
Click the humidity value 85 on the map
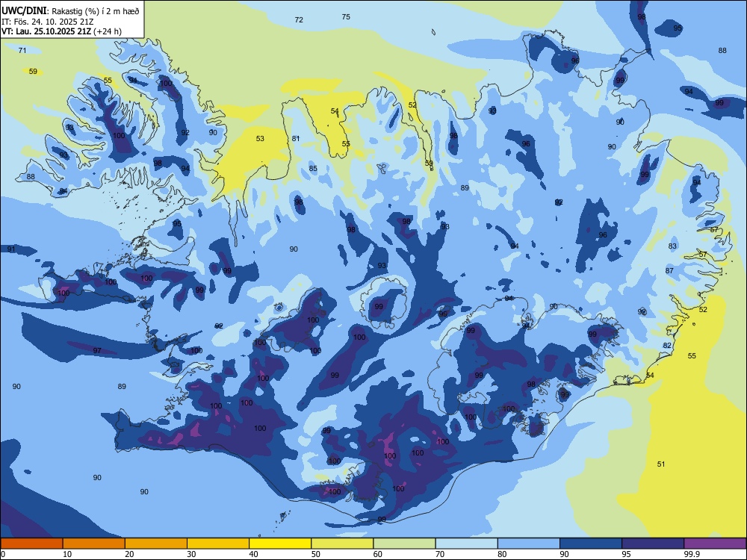pyautogui.click(x=313, y=168)
